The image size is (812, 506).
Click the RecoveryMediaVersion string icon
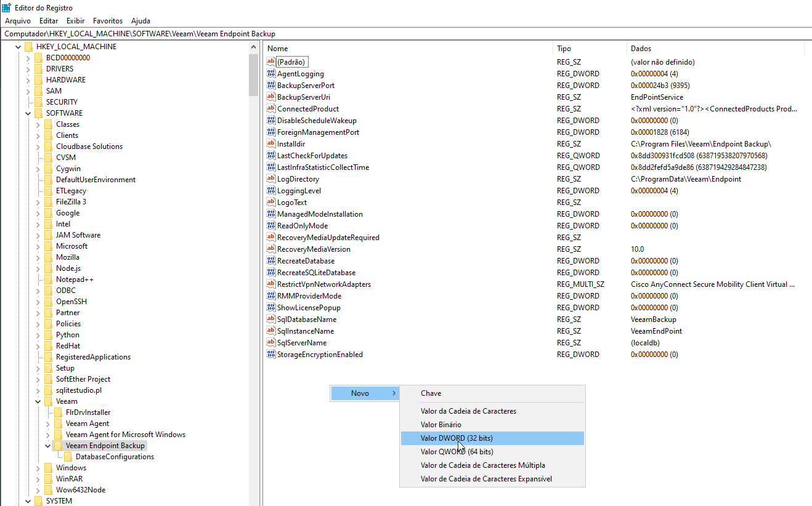271,249
